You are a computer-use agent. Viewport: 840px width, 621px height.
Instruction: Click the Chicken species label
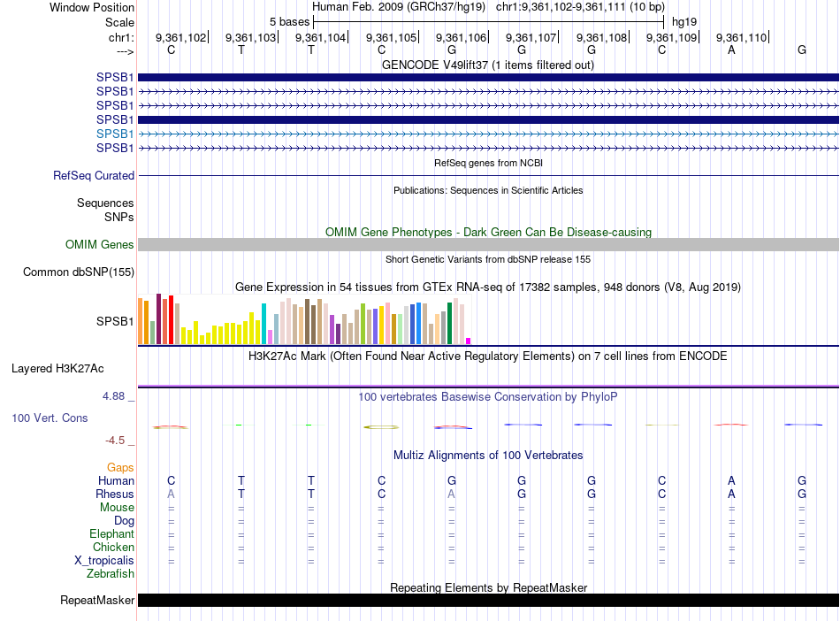[x=113, y=547]
